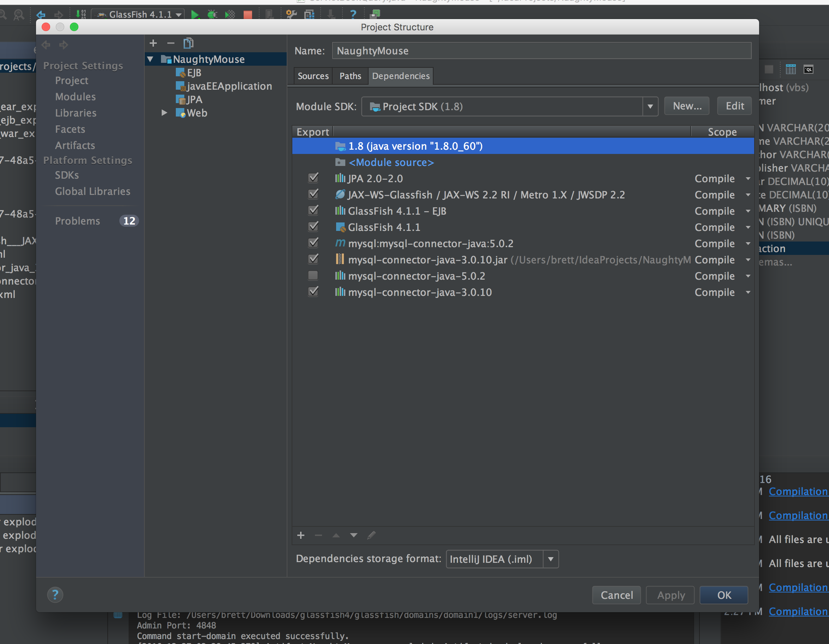Click the find-usages magnifier icon in the IDE toolbar
Image resolution: width=829 pixels, height=644 pixels.
point(19,15)
